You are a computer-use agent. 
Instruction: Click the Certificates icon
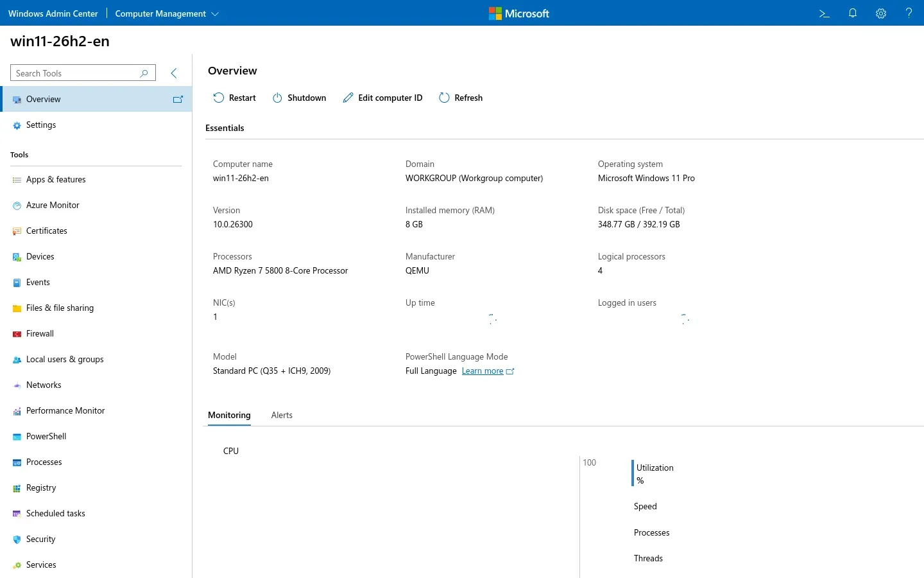coord(17,231)
